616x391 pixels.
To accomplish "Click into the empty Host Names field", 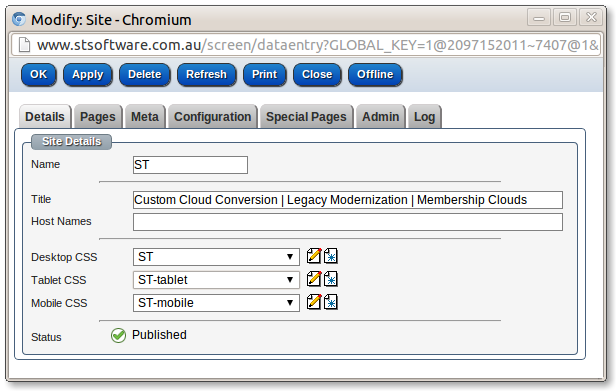I will [348, 222].
